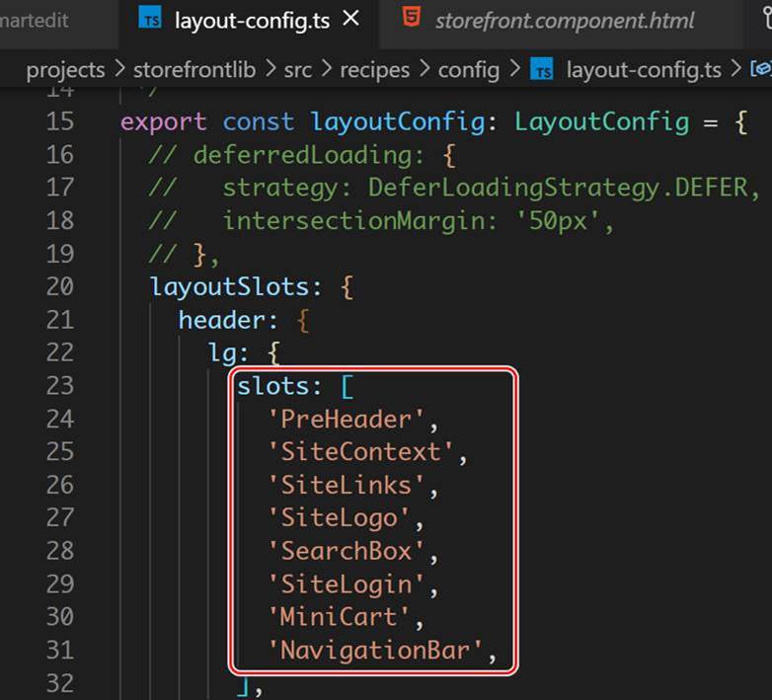
Task: Close the layout-config.ts tab
Action: click(351, 19)
